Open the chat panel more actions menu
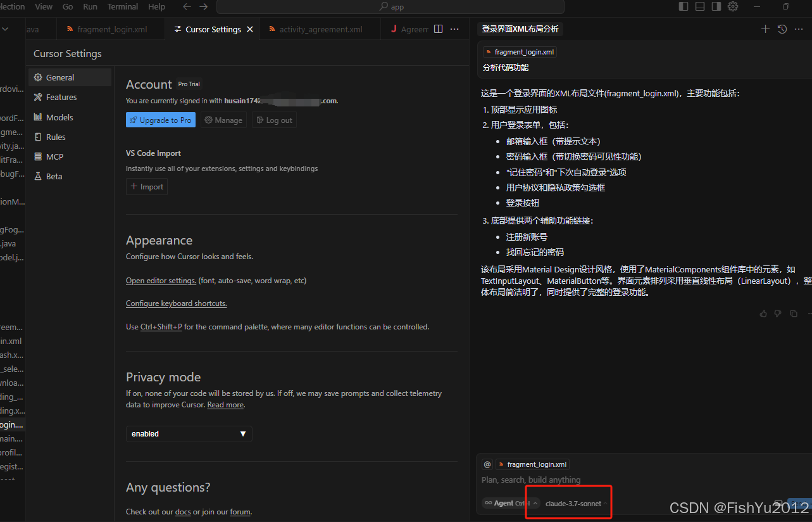 799,29
